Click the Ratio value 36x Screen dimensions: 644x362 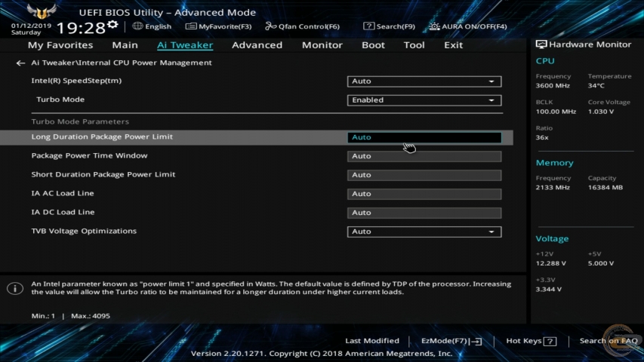click(542, 137)
